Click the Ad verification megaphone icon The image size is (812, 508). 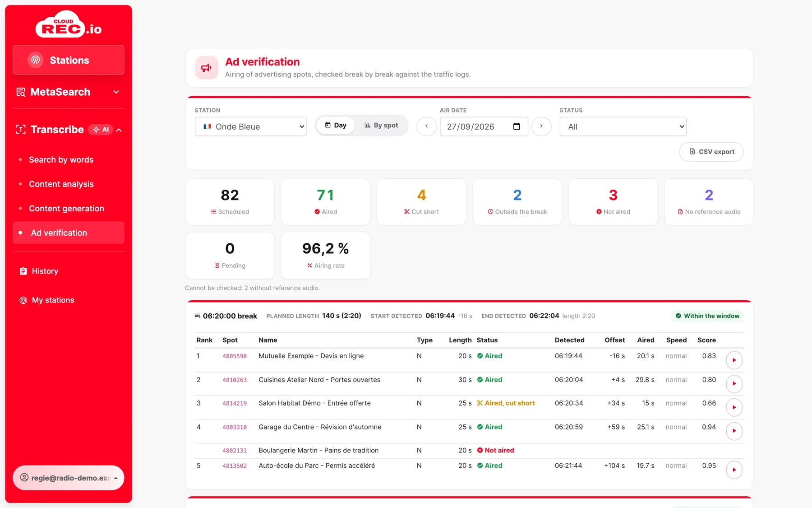coord(207,68)
